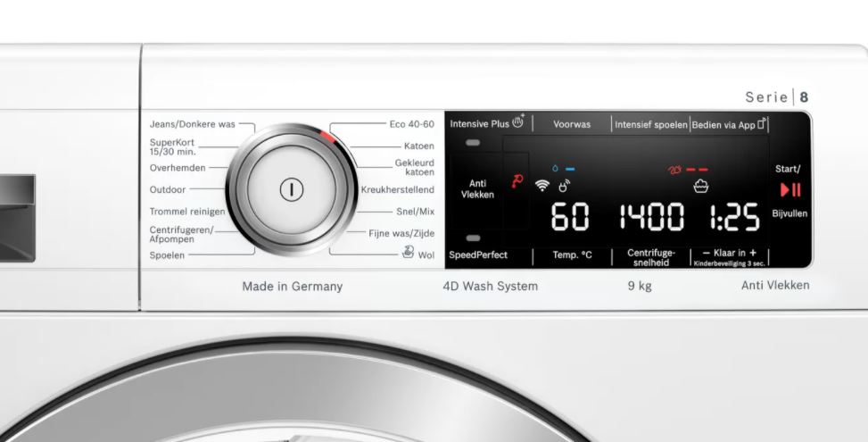
Task: Select the Katoen program
Action: coord(419,146)
